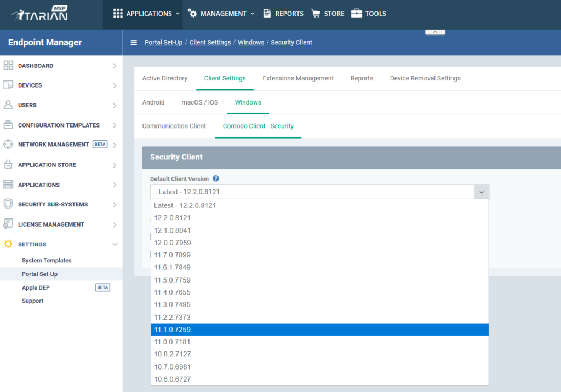Viewport: 561px width, 392px height.
Task: Follow the Portal Set-Up breadcrumb link
Action: point(163,42)
